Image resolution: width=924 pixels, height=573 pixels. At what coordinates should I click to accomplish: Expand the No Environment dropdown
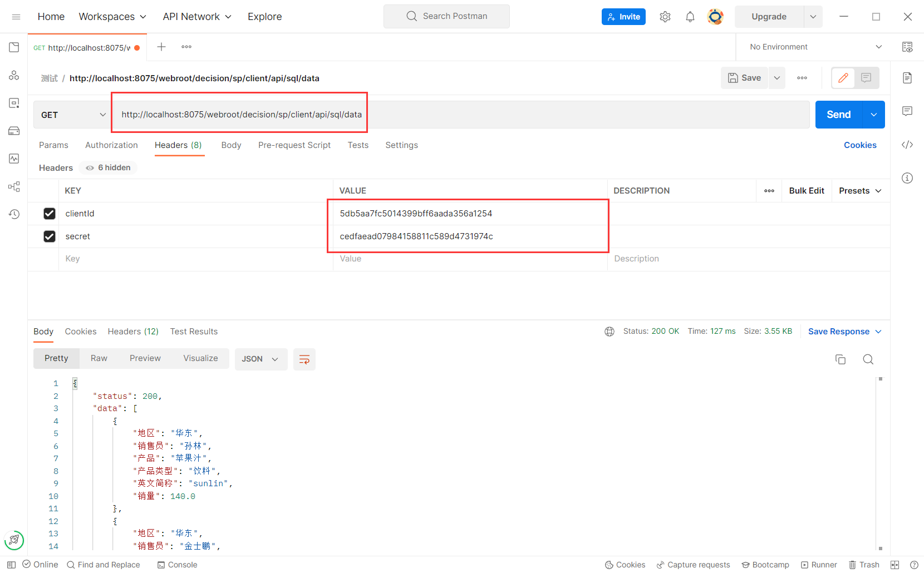[x=815, y=47]
